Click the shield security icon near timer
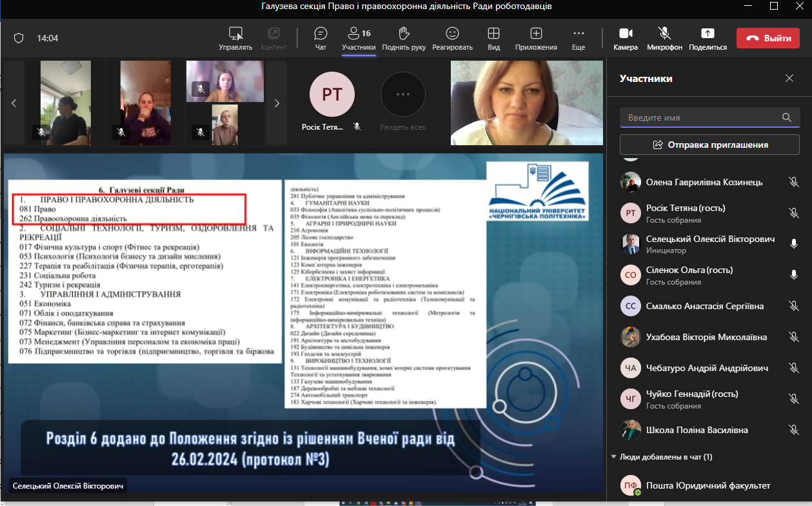Image resolution: width=812 pixels, height=506 pixels. 19,38
